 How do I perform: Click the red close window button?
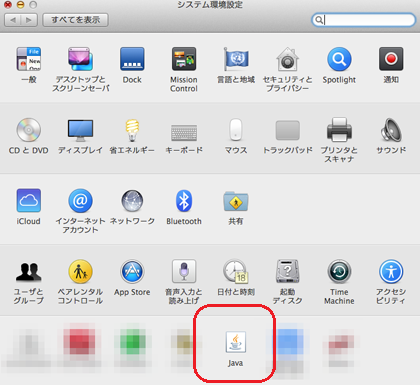click(8, 4)
